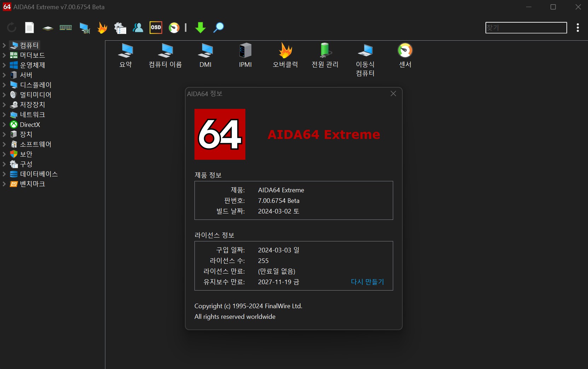Toggle the OSD panel toolbar icon
The width and height of the screenshot is (588, 369).
(x=156, y=28)
